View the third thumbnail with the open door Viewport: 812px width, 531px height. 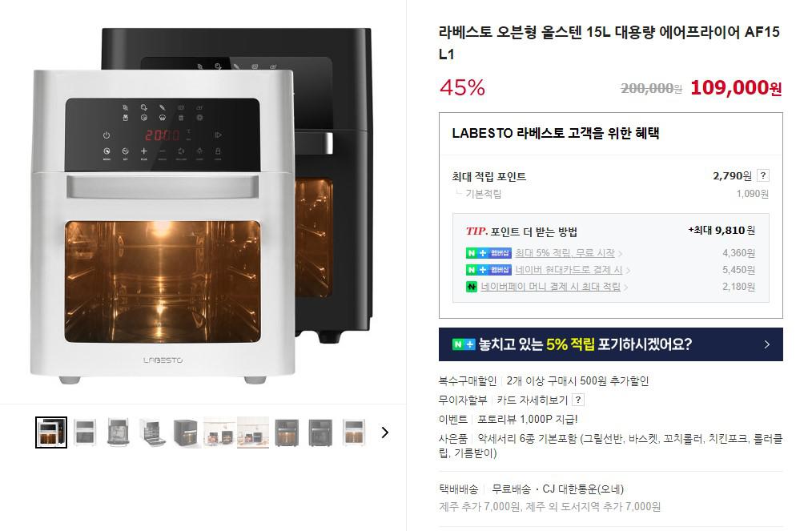click(x=118, y=432)
